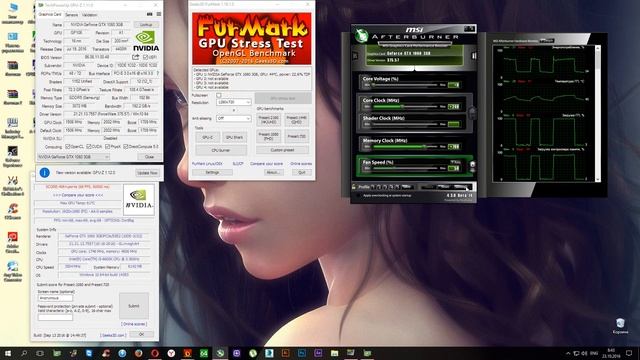Toggle Apply overclocking at system startup
This screenshot has width=640, height=360.
(358, 196)
